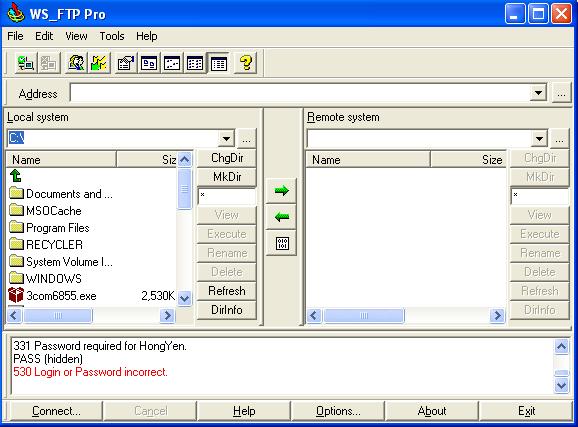This screenshot has width=578, height=427.
Task: Expand the local system path dropdown
Action: pyautogui.click(x=226, y=139)
